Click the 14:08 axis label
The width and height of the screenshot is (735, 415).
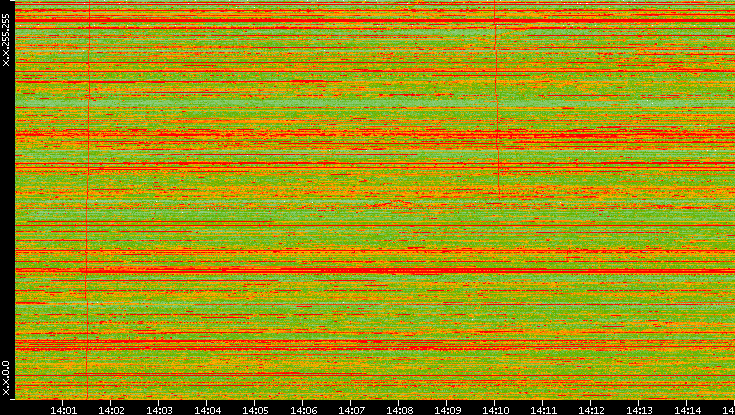pyautogui.click(x=399, y=410)
